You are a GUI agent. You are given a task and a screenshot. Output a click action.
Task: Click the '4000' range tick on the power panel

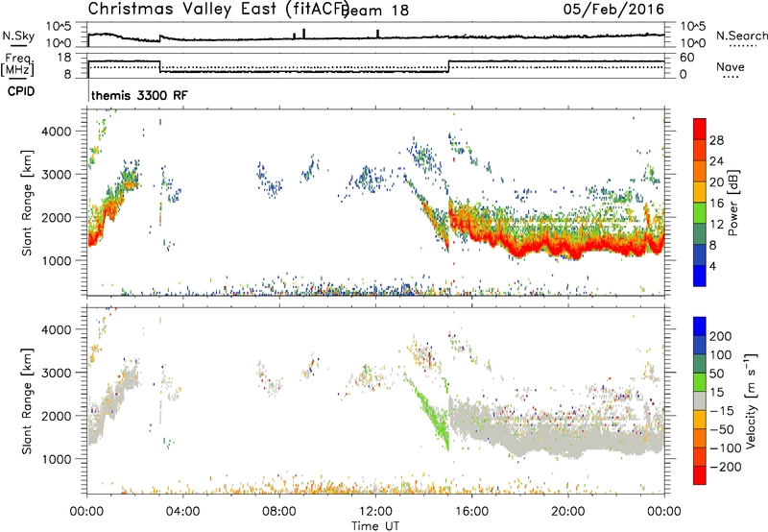coord(57,132)
